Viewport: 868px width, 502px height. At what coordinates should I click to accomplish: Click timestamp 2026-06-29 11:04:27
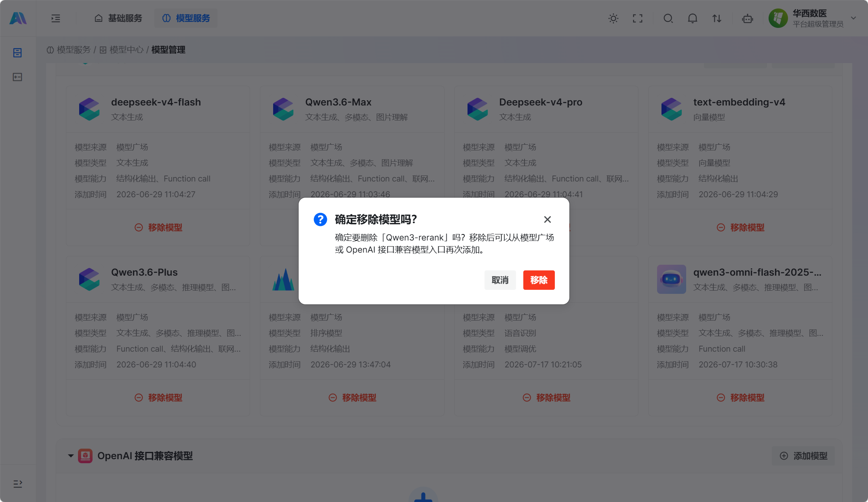[x=156, y=194]
